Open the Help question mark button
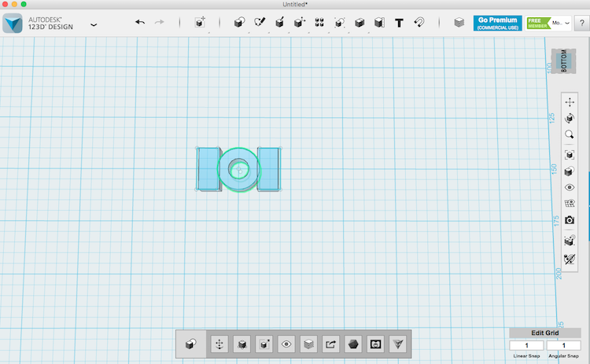590x364 pixels. 581,24
